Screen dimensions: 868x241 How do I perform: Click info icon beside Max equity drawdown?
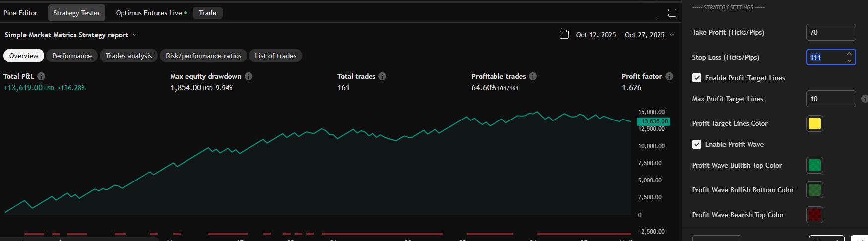pyautogui.click(x=248, y=76)
